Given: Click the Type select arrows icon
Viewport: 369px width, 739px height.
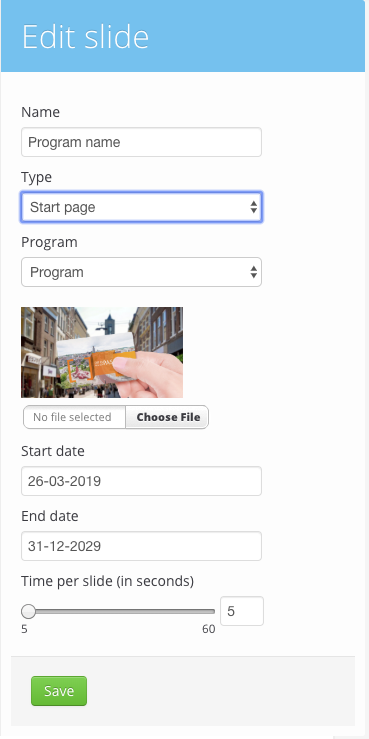Looking at the screenshot, I should [254, 207].
